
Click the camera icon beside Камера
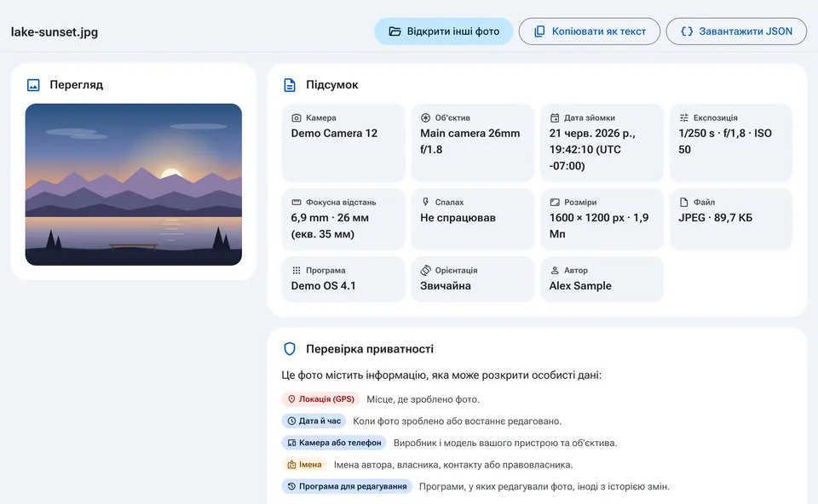click(297, 117)
